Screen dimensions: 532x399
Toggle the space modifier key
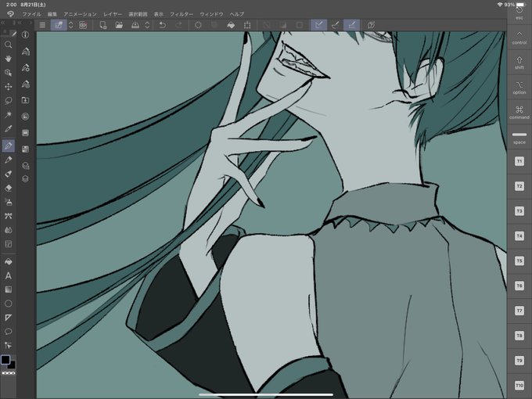[519, 137]
